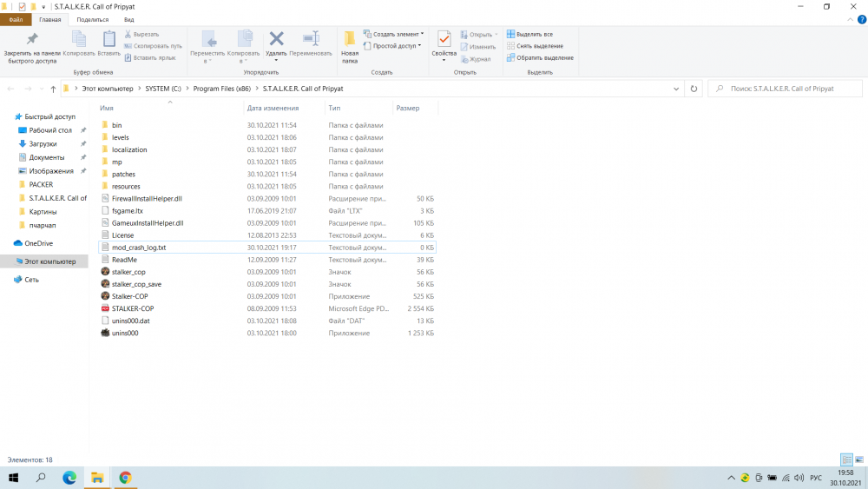Launch Microsoft Edge from the taskbar
Screen dimensions: 868x489
pyautogui.click(x=69, y=478)
